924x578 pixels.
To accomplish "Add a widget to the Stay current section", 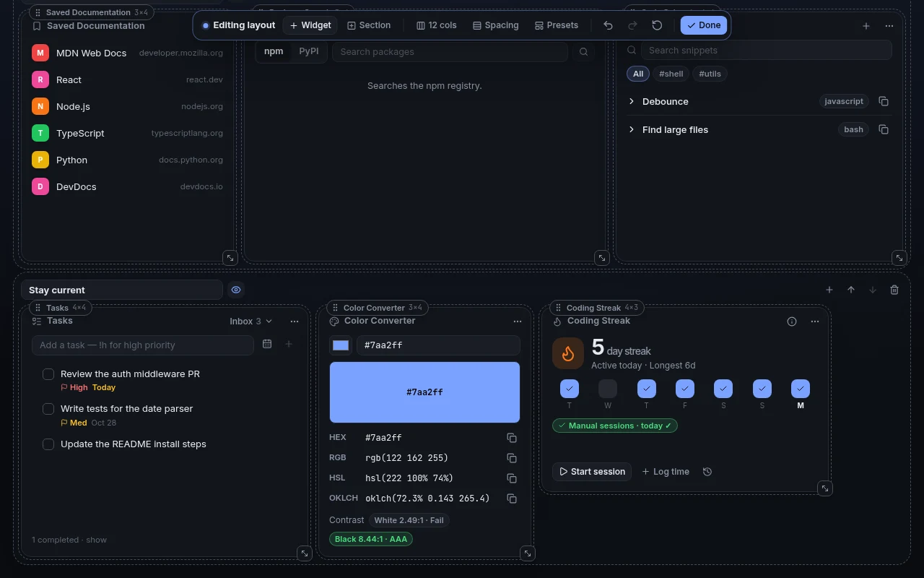I will [x=829, y=290].
